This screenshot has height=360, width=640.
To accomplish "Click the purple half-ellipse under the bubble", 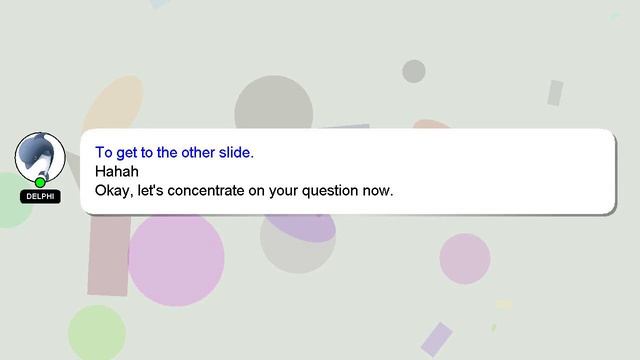I will (301, 228).
